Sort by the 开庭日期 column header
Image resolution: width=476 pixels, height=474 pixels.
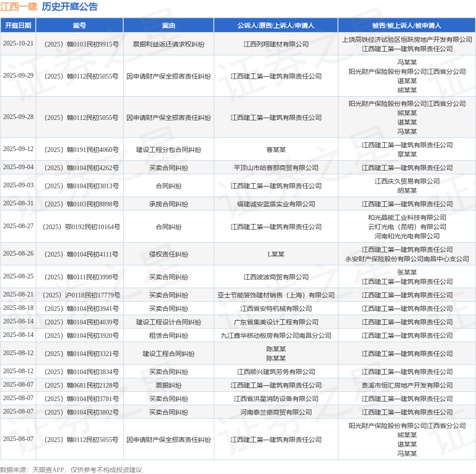point(18,26)
